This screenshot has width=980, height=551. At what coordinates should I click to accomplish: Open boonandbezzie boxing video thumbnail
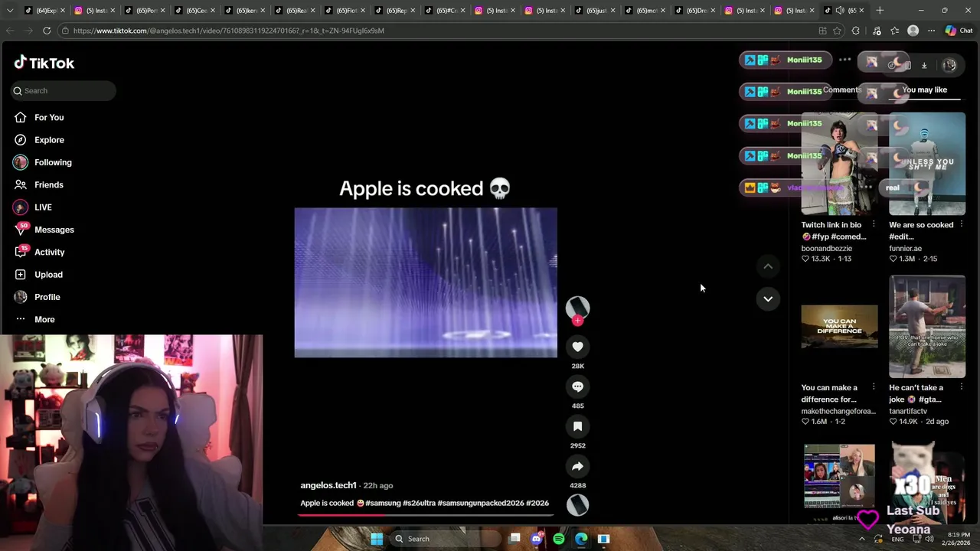pos(840,164)
